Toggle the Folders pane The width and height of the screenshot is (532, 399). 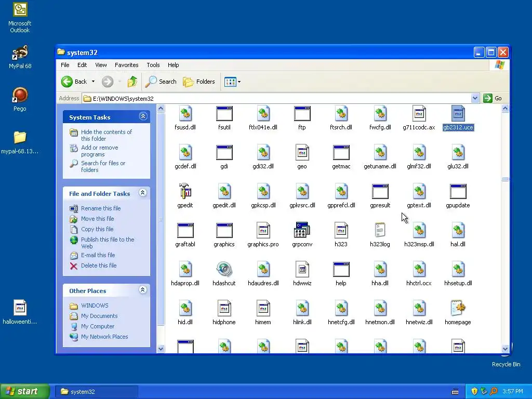(x=199, y=82)
